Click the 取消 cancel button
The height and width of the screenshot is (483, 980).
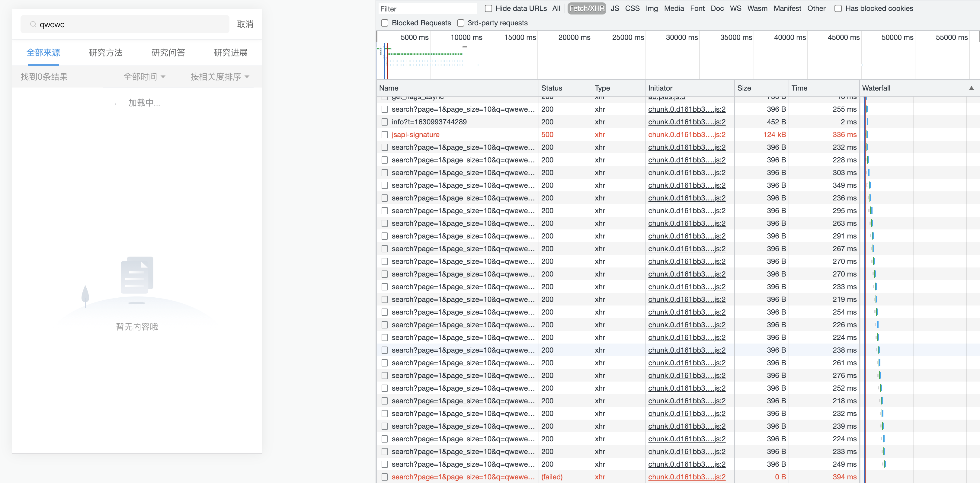pos(245,24)
